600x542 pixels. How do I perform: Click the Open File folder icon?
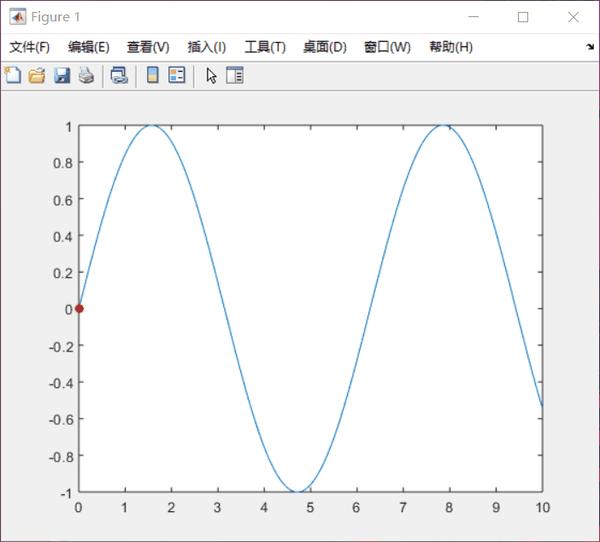pyautogui.click(x=37, y=75)
